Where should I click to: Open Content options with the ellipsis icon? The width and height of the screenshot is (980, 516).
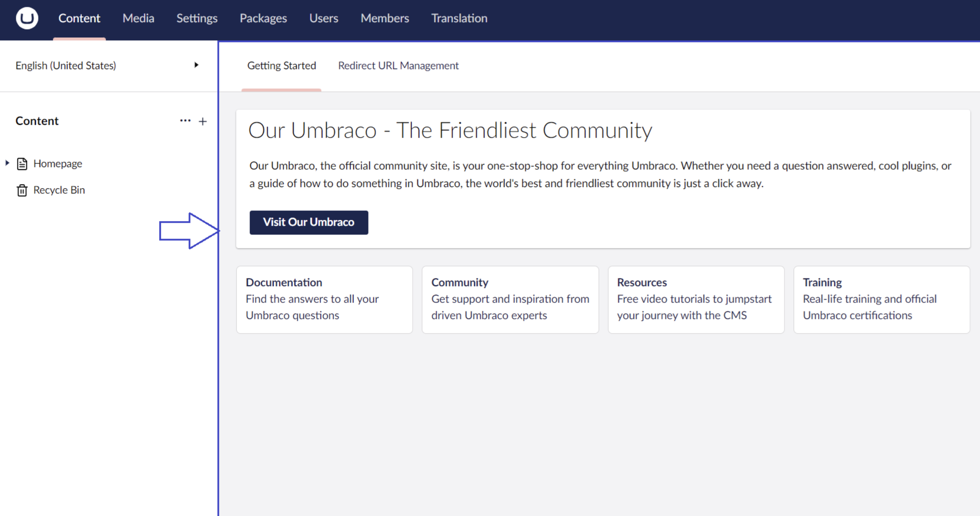coord(185,121)
